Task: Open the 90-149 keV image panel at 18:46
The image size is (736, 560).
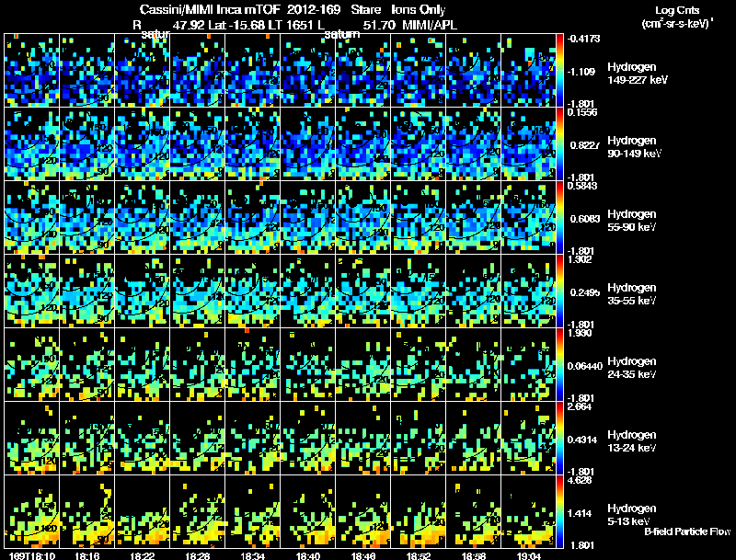Action: (x=362, y=144)
